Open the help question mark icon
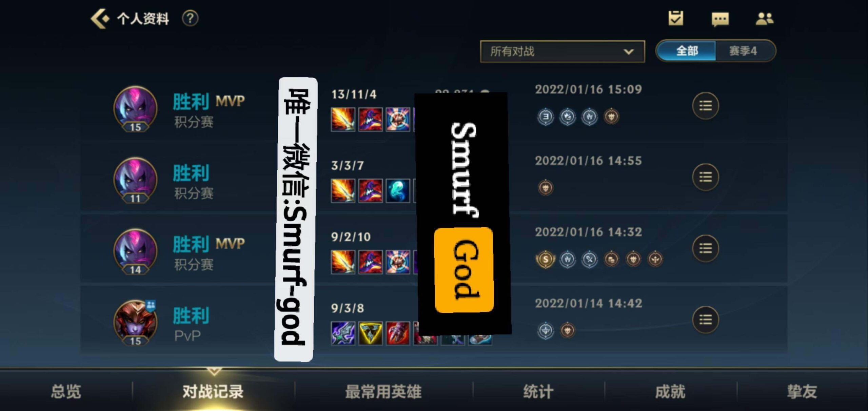 click(190, 18)
